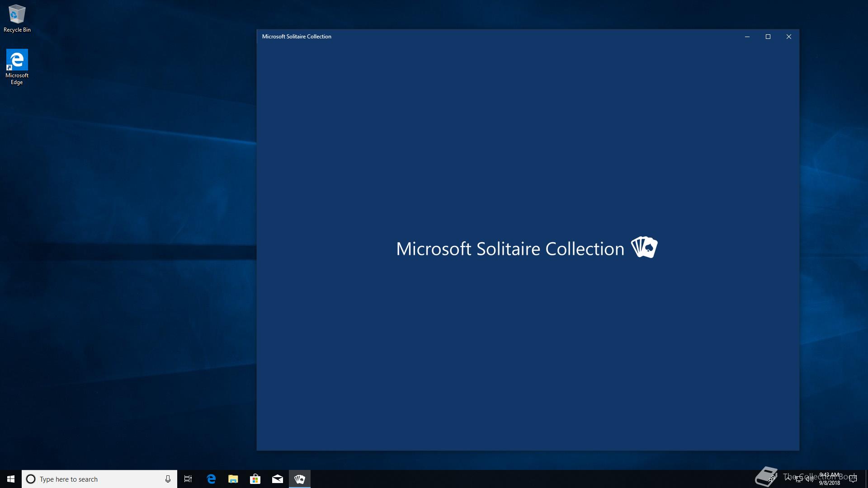Focus the 'Type here to search' box

click(x=99, y=479)
